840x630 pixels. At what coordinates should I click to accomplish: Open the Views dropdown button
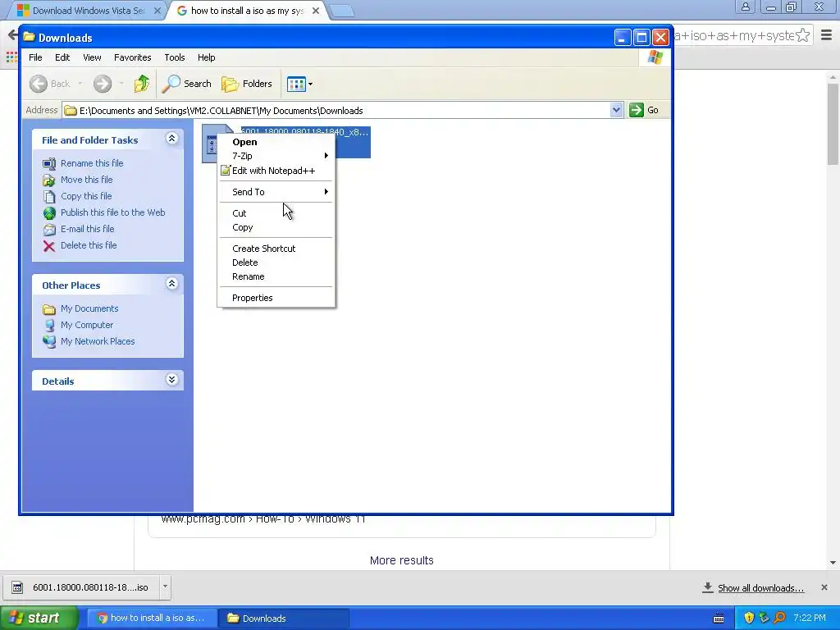[x=299, y=84]
